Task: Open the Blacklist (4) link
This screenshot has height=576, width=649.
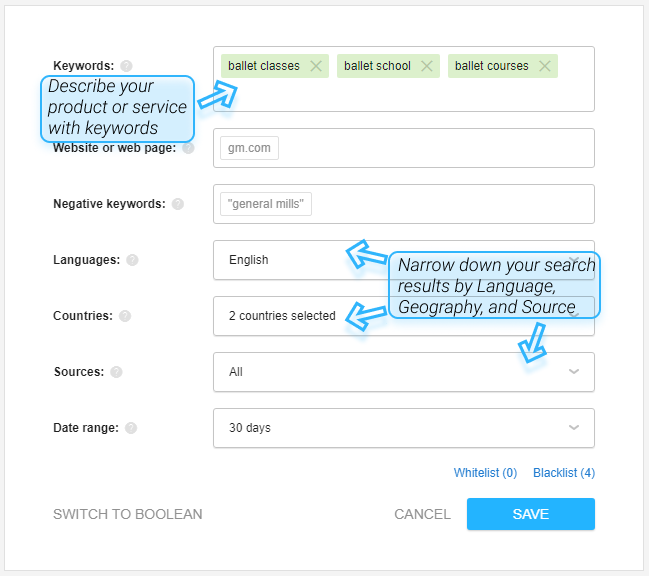Action: click(564, 473)
